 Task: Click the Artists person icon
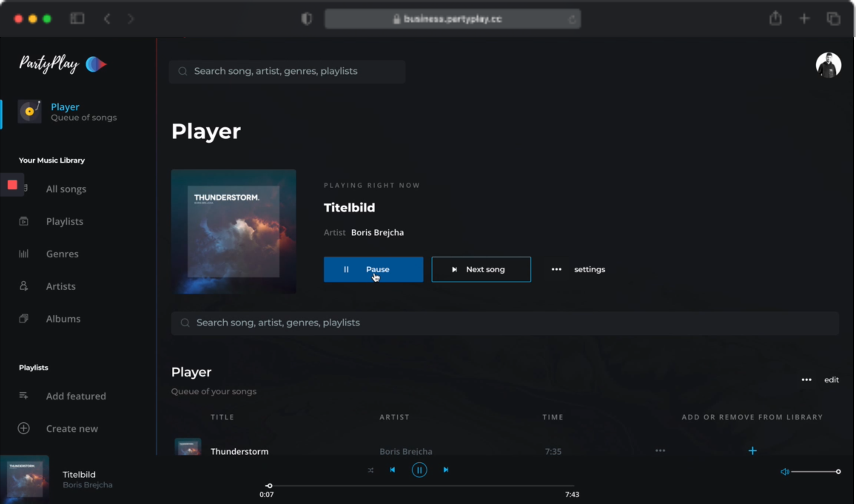[24, 286]
